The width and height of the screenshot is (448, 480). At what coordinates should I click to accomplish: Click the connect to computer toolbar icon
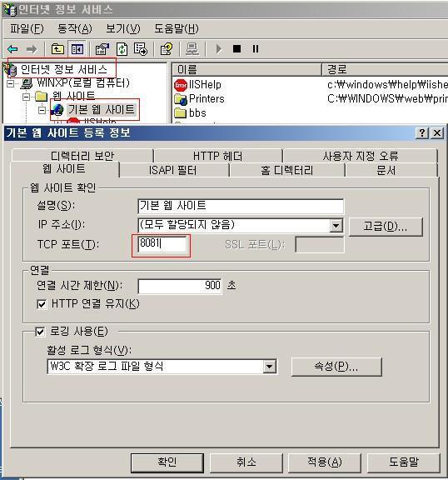click(x=192, y=49)
